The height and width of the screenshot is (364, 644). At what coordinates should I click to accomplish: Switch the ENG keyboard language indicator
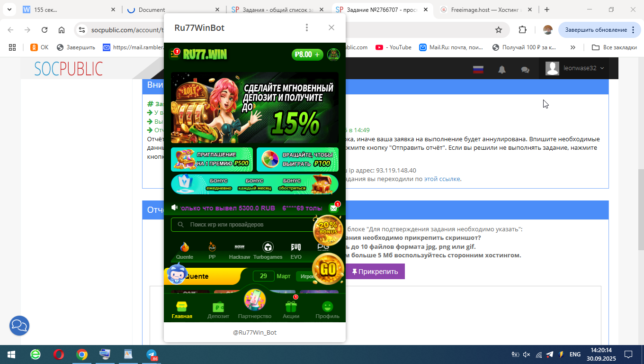click(575, 354)
